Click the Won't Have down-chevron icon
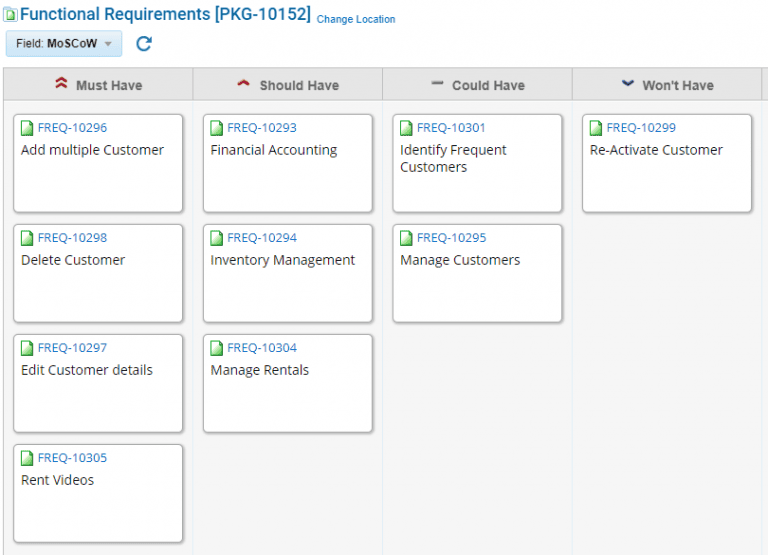 (627, 83)
